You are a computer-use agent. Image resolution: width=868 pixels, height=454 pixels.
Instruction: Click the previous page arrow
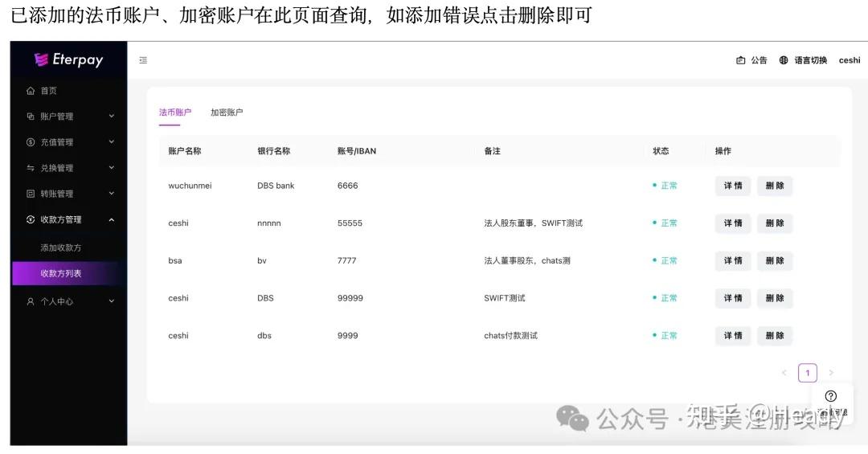pos(784,373)
